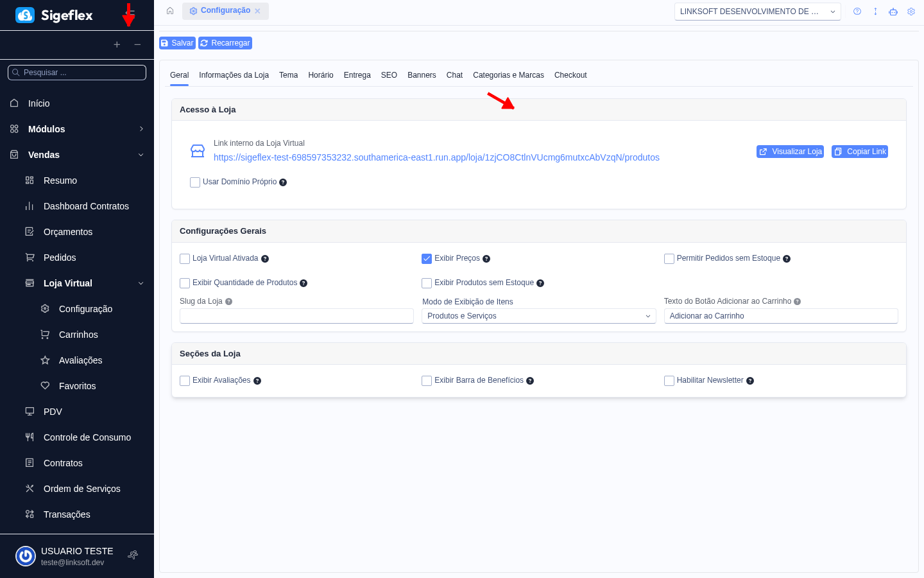Click the Visualizar Loja button
This screenshot has width=924, height=578.
point(790,152)
